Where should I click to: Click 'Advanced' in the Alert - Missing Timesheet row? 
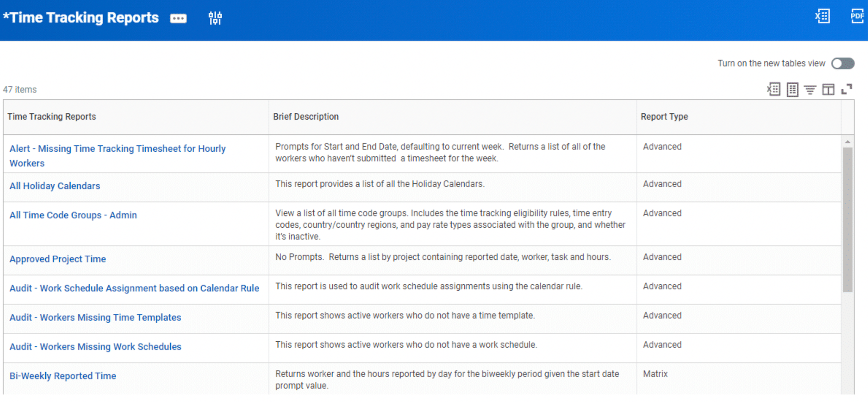662,147
